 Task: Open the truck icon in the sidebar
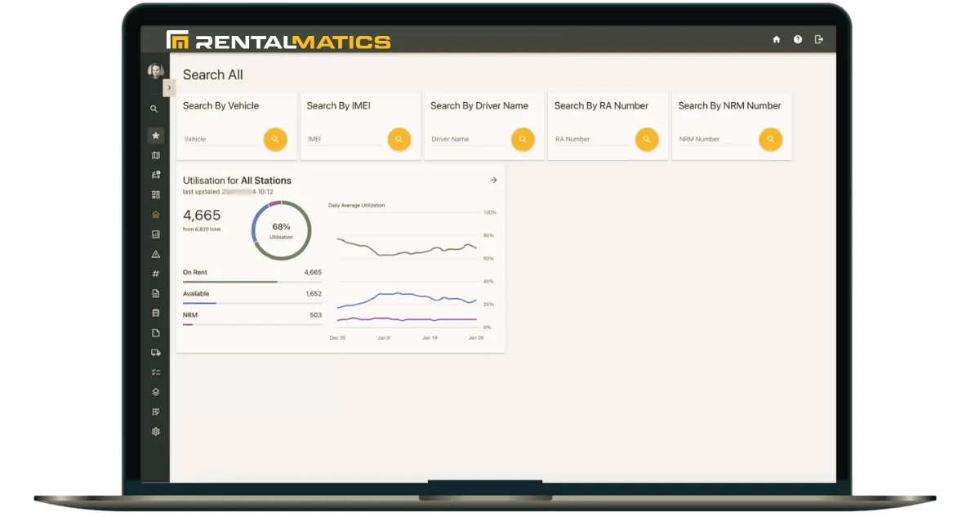click(155, 352)
